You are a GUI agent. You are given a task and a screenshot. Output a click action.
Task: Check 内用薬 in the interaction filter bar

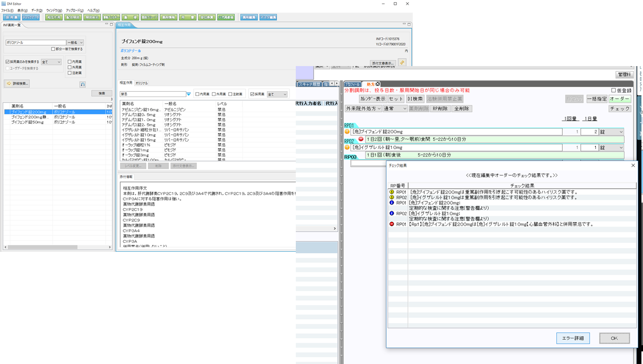197,94
